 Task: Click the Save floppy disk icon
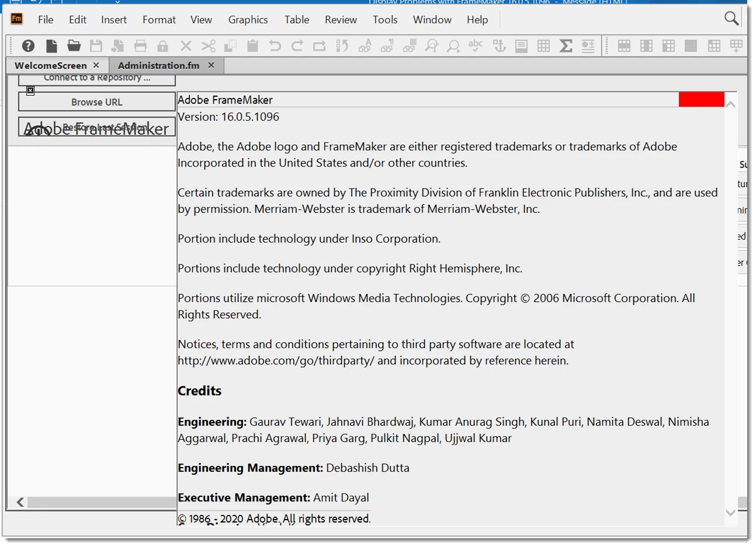tap(96, 46)
